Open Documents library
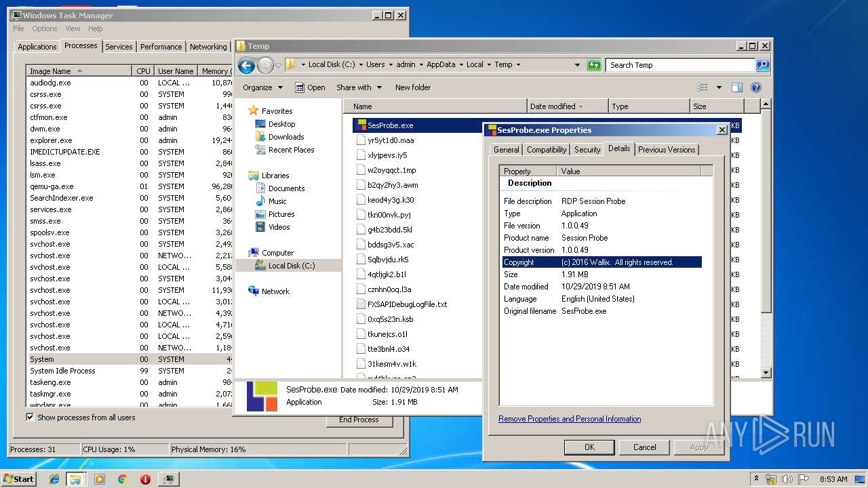The height and width of the screenshot is (488, 868). (286, 188)
